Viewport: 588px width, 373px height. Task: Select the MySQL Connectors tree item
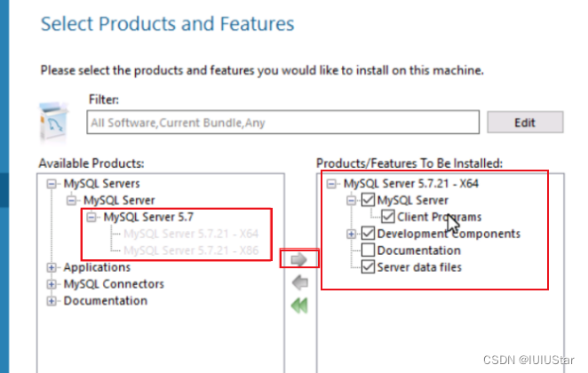pos(114,284)
